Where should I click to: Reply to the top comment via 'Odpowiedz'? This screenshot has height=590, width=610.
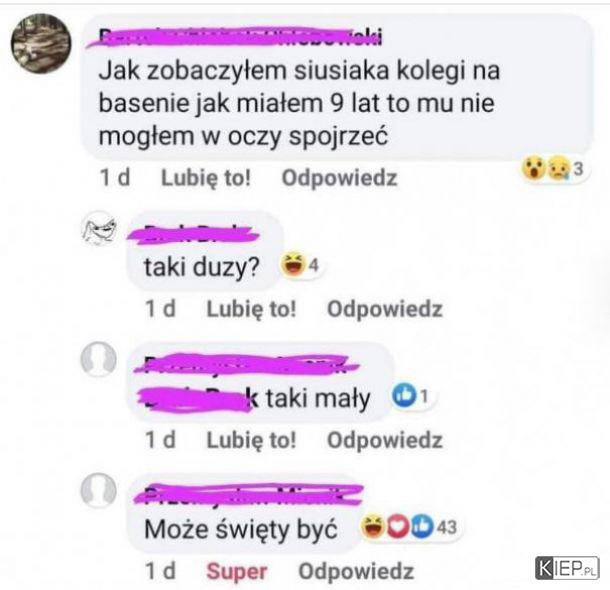point(339,178)
